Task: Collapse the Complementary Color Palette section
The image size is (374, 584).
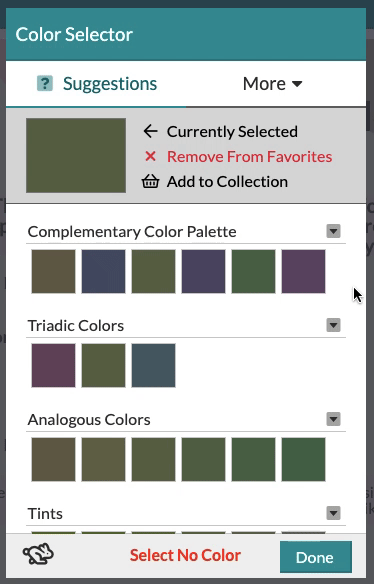Action: 333,231
